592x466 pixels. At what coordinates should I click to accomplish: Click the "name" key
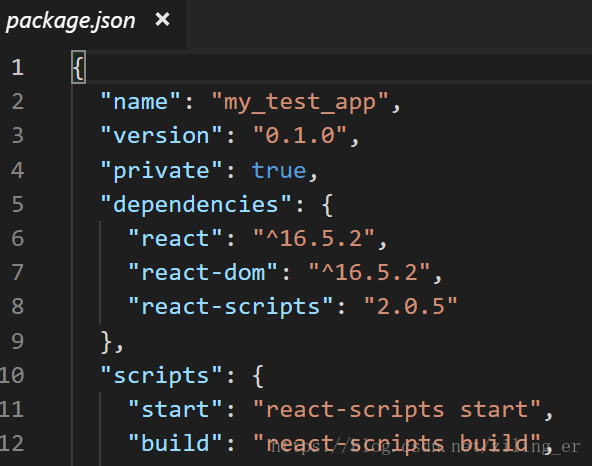[140, 101]
